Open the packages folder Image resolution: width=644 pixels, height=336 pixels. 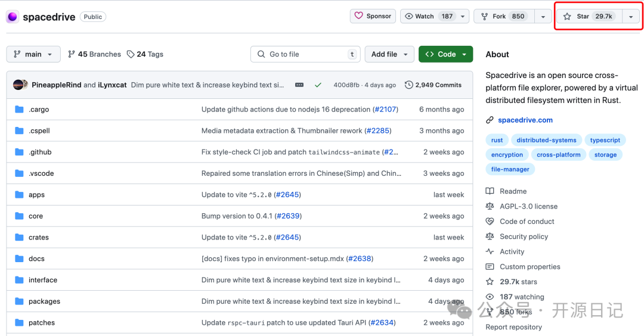click(44, 301)
